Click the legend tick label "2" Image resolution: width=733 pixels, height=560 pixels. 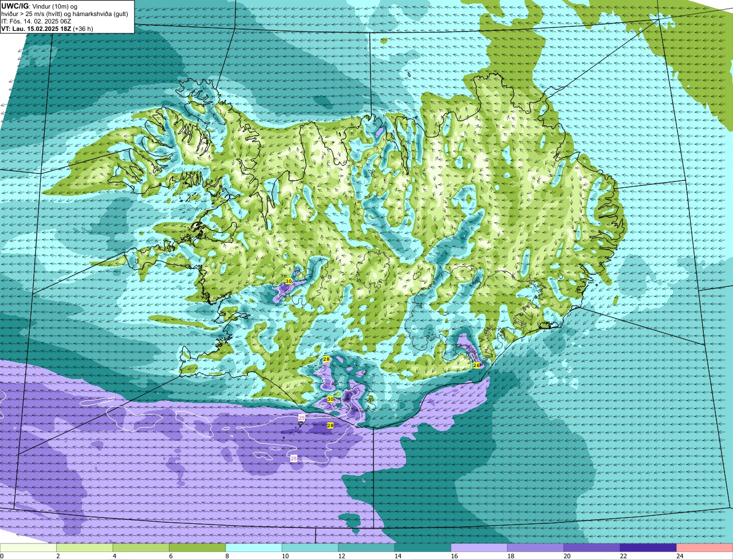(x=58, y=556)
